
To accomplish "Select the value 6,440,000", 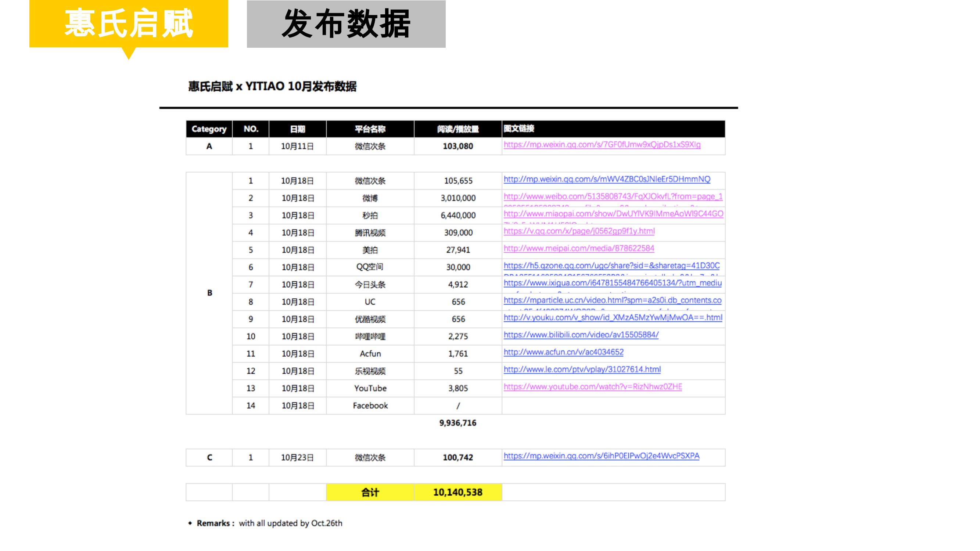I will [459, 215].
